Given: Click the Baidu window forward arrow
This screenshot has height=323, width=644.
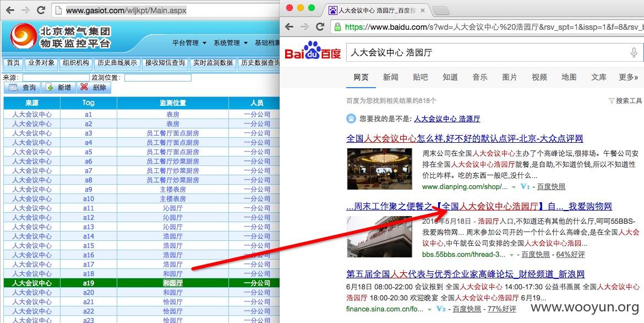Looking at the screenshot, I should coord(305,27).
